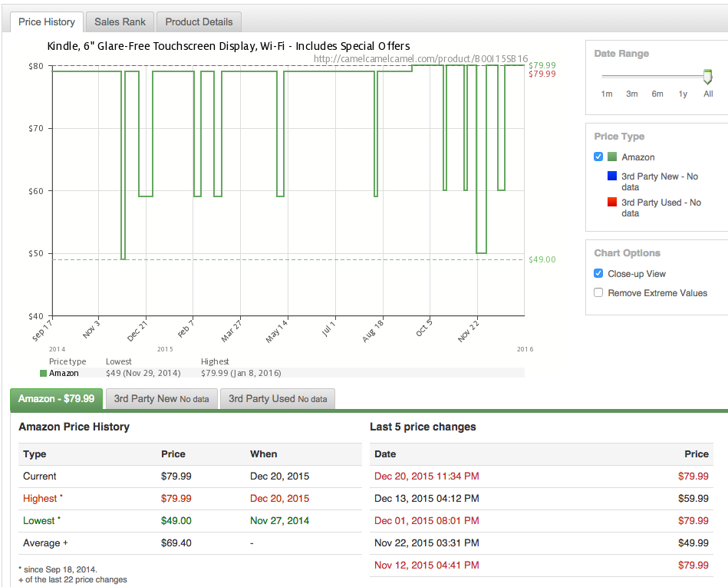Click the 'last 22 price changes' footnote
Screen dimensions: 728x587
click(x=73, y=579)
